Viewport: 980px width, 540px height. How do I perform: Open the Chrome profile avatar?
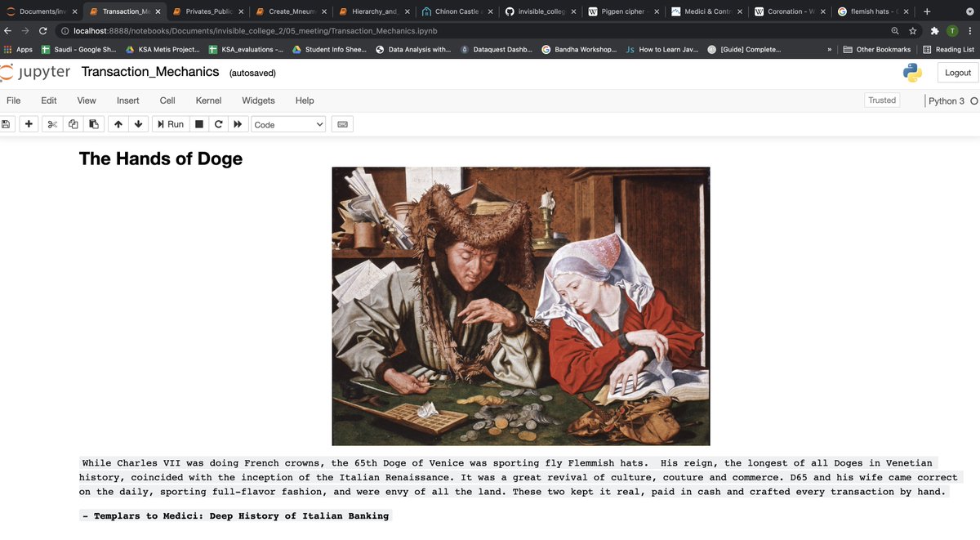click(x=952, y=30)
